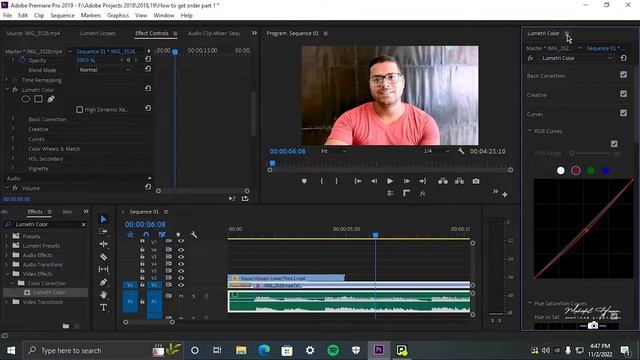Click the Effects search field
This screenshot has width=640, height=360.
[x=46, y=224]
